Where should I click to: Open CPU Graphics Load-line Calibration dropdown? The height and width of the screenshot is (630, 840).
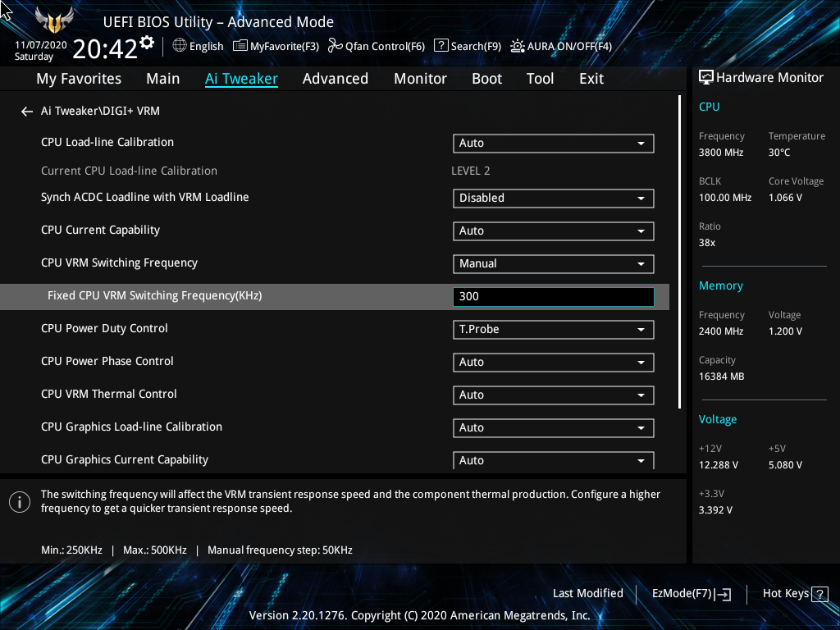(554, 427)
